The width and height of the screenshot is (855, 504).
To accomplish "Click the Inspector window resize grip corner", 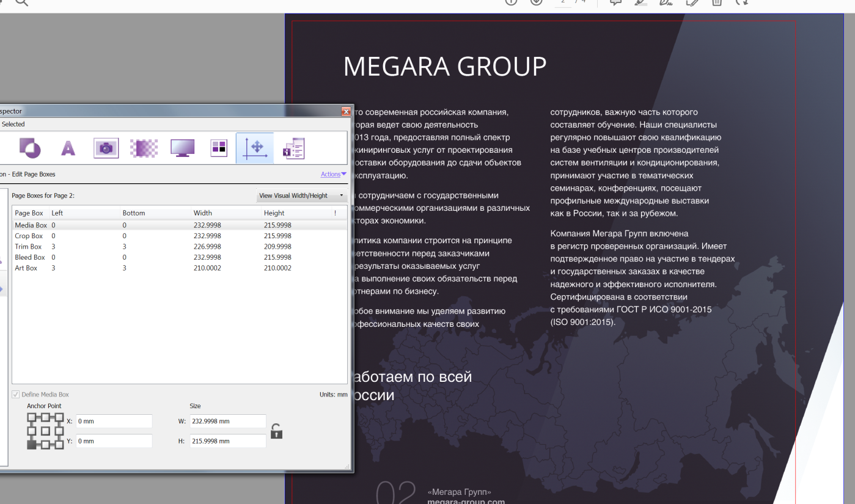I will (x=348, y=466).
